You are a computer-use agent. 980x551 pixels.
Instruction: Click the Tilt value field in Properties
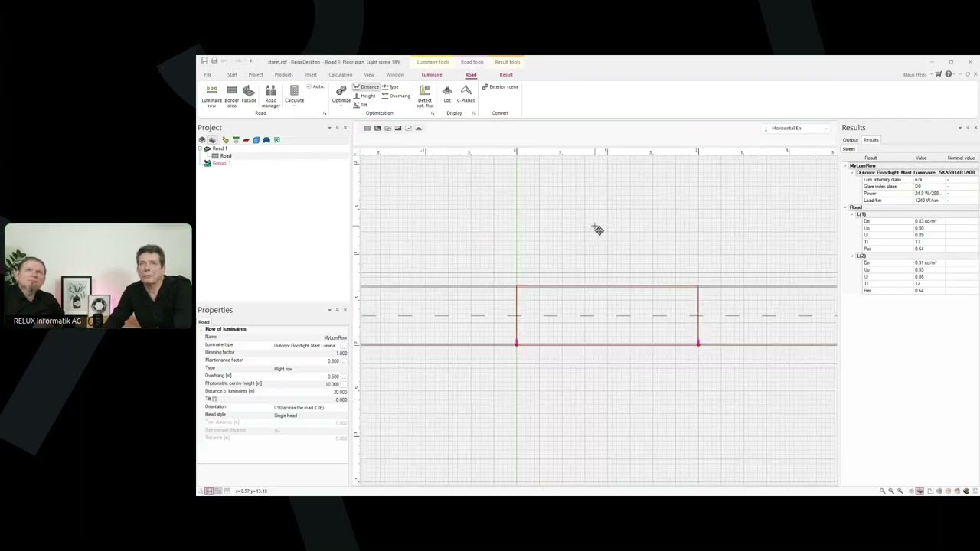pyautogui.click(x=310, y=399)
